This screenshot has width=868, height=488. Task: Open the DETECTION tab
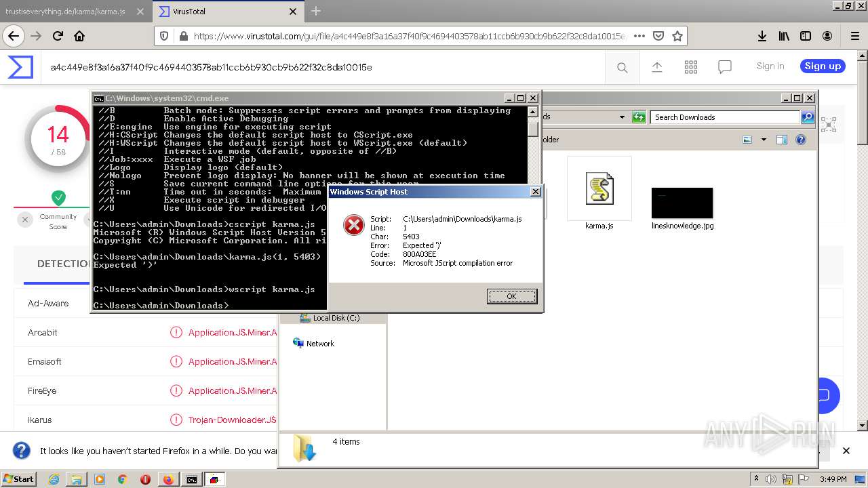pyautogui.click(x=63, y=264)
